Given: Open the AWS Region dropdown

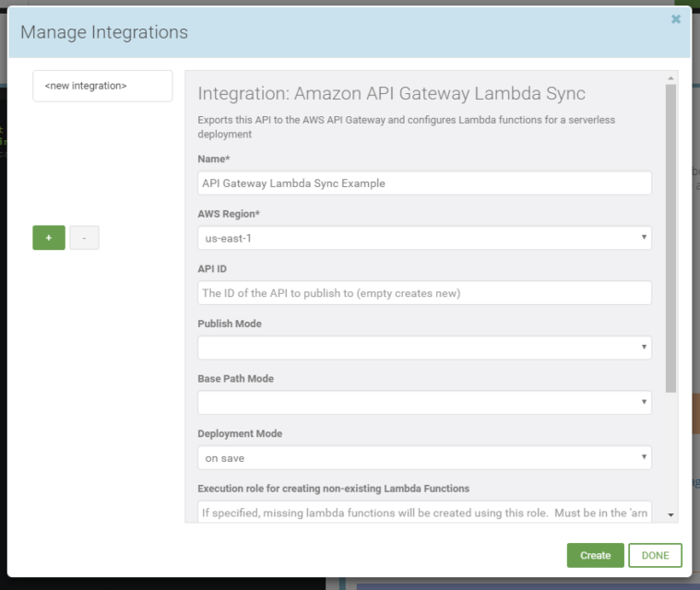Looking at the screenshot, I should (x=424, y=238).
